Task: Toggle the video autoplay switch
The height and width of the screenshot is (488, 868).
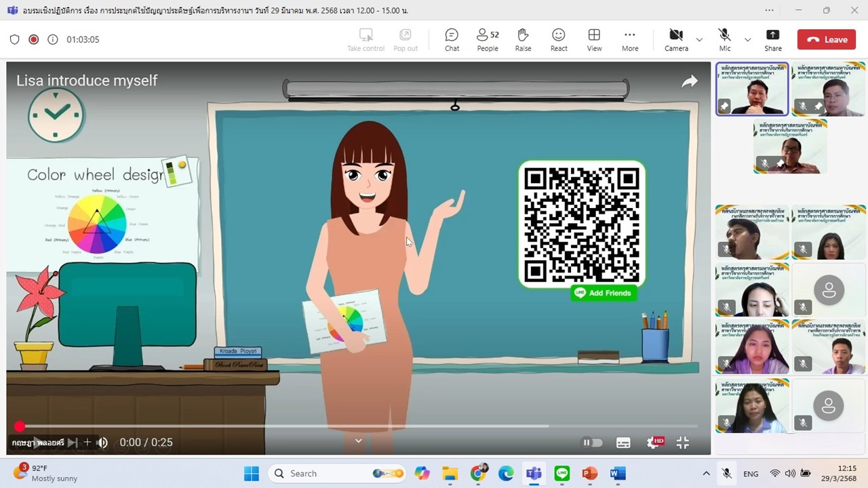Action: (x=592, y=443)
